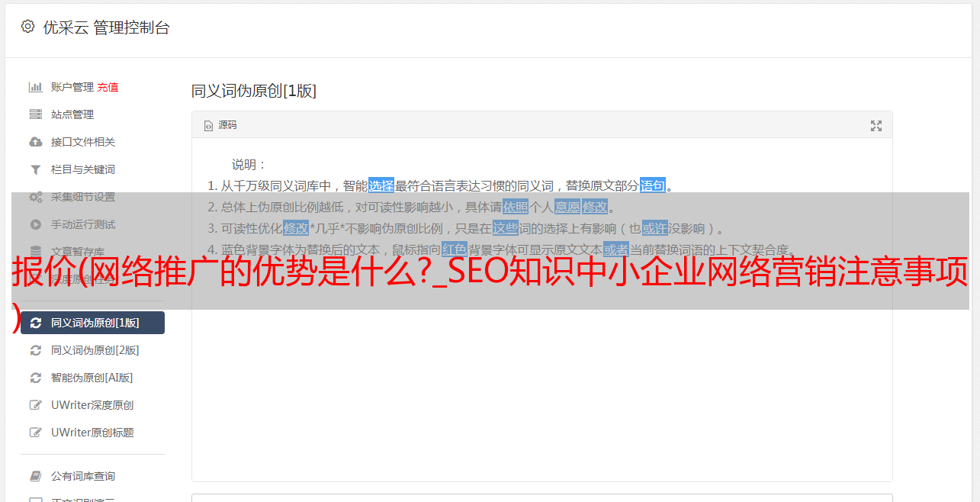Click the play icon for 手动运行测试
This screenshot has height=502, width=980.
[x=35, y=224]
